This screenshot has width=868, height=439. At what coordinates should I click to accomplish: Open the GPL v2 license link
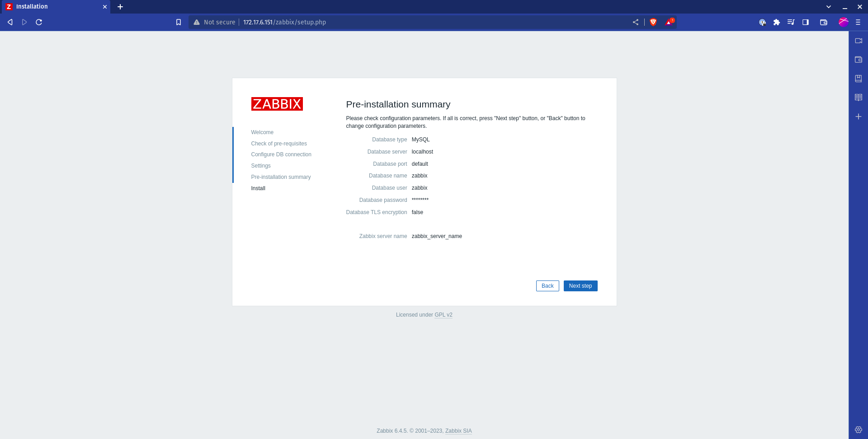coord(443,315)
